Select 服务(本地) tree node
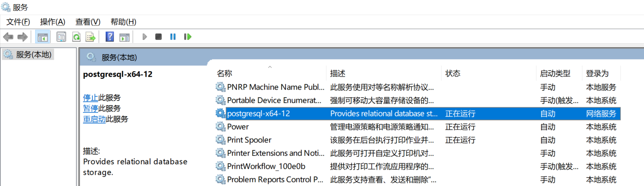644x186 pixels. [x=28, y=54]
